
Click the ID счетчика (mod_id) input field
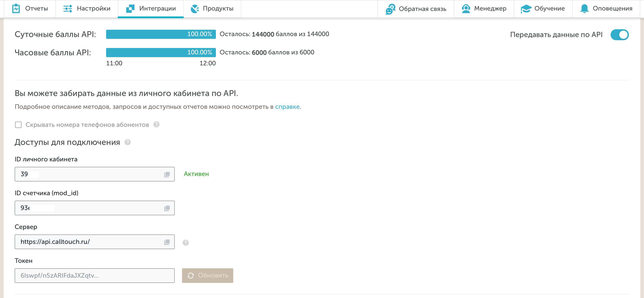pyautogui.click(x=94, y=208)
